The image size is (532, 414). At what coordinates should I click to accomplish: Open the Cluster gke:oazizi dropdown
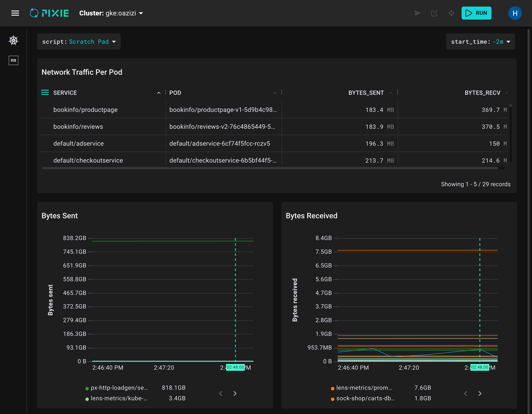tap(111, 13)
